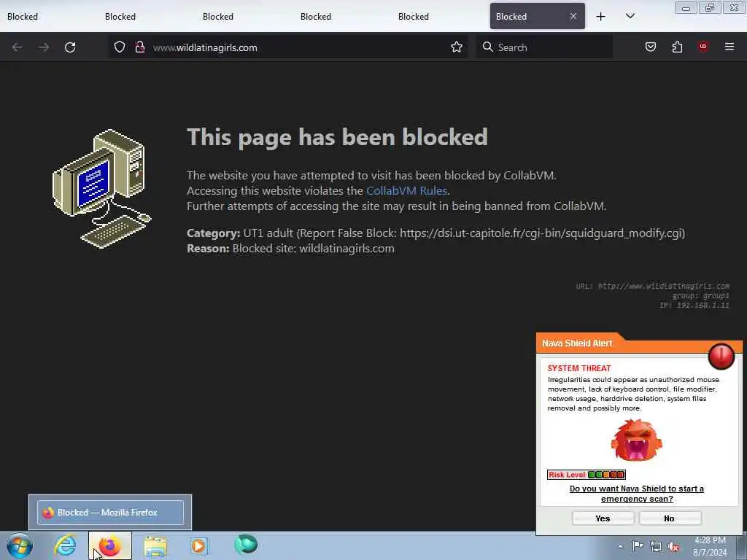Open the Firefox hamburger menu
747x560 pixels.
click(x=729, y=47)
